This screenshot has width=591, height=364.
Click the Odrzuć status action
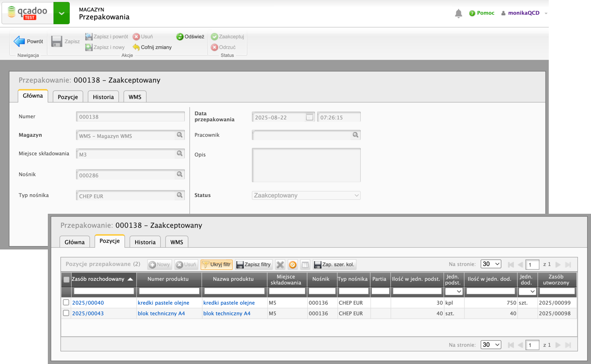(x=223, y=47)
